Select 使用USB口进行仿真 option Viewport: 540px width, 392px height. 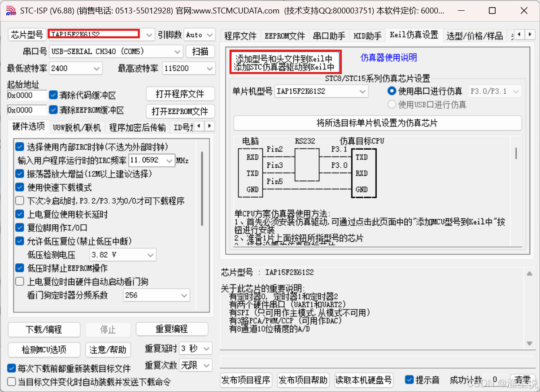point(392,104)
